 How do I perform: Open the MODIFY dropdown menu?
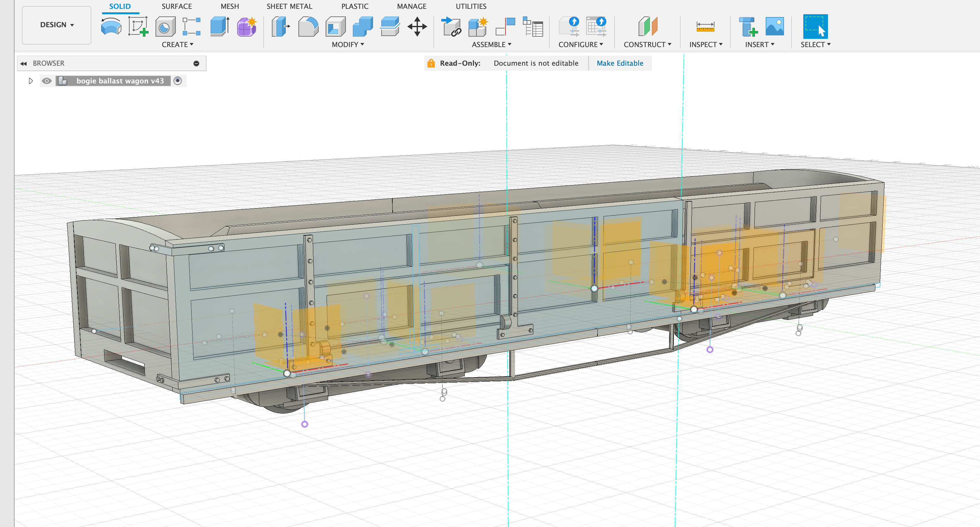click(347, 45)
